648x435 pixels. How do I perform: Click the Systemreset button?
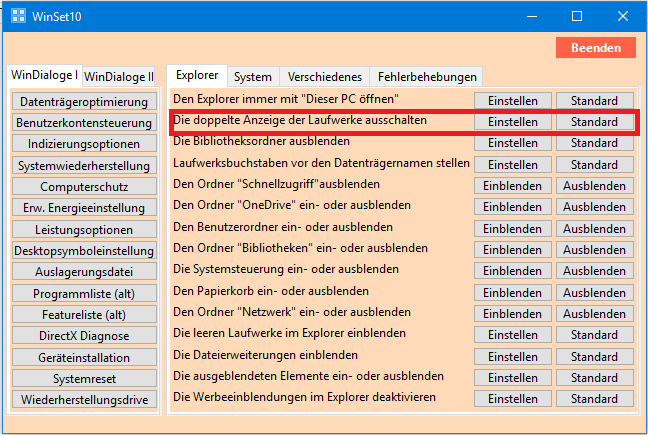click(x=84, y=379)
